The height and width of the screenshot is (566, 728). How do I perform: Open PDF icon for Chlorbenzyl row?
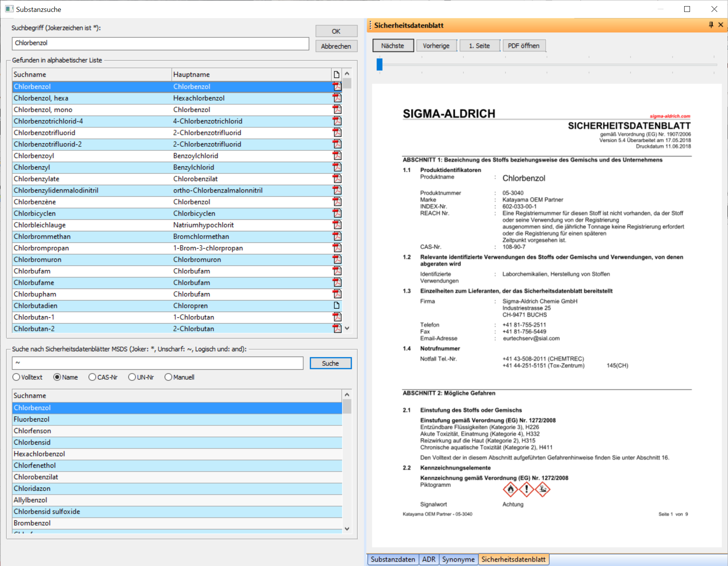337,167
